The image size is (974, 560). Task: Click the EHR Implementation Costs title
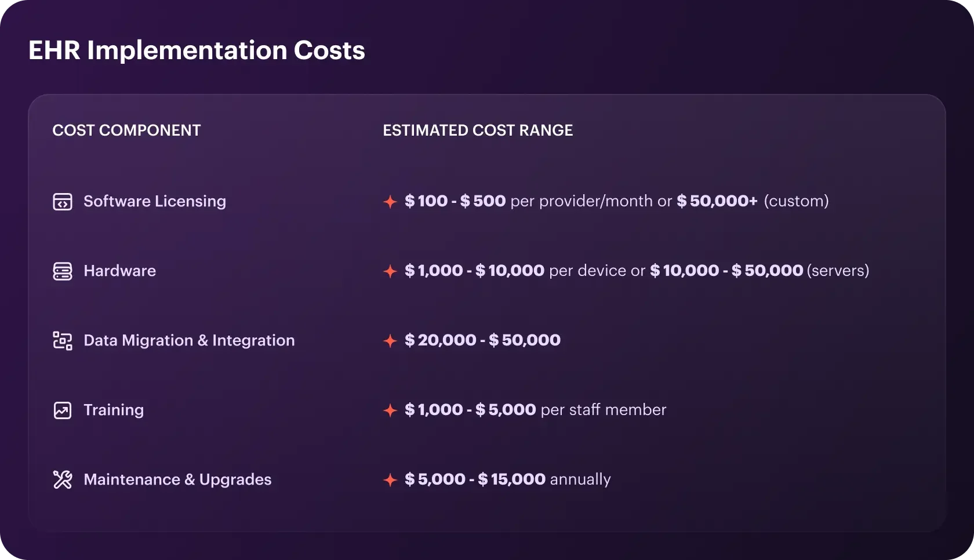tap(197, 50)
